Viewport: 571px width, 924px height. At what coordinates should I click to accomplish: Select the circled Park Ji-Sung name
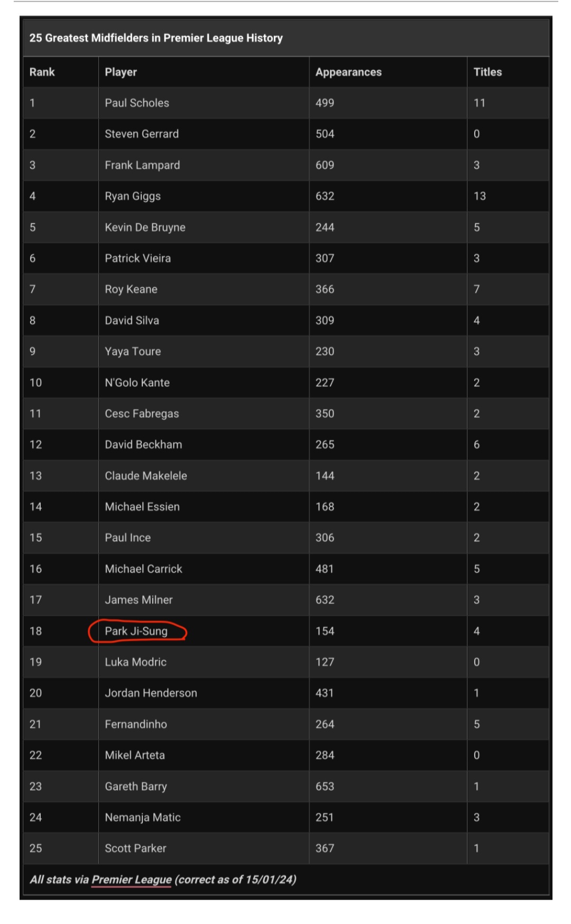pos(136,631)
